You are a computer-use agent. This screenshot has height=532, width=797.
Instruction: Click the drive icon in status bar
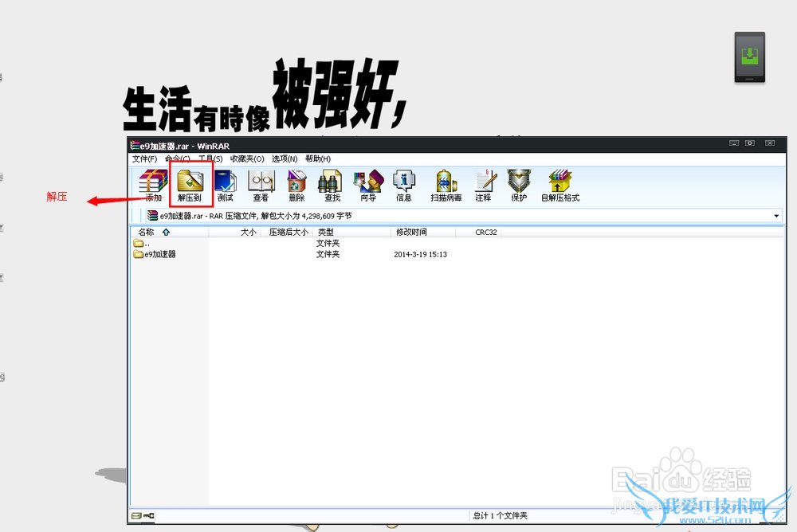(136, 516)
